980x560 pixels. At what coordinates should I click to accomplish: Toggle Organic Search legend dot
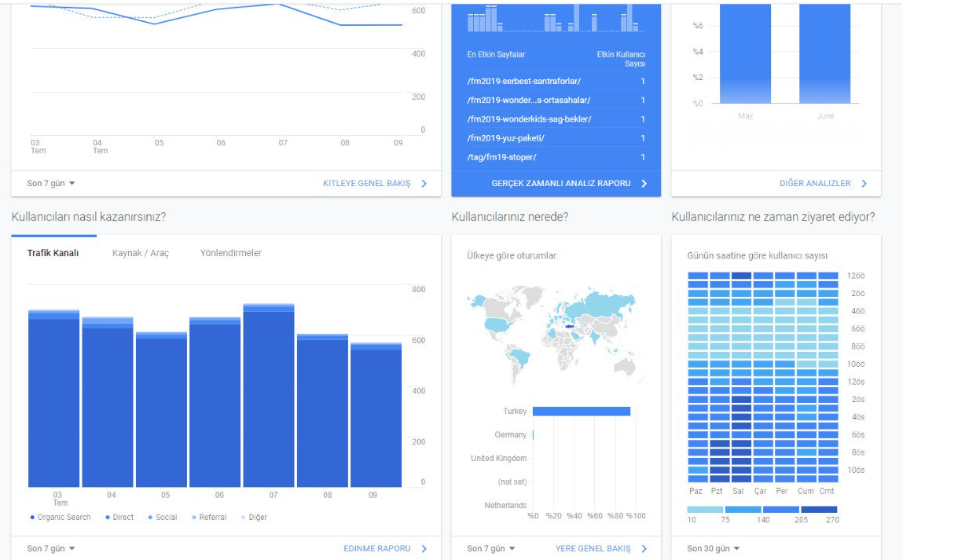(32, 517)
